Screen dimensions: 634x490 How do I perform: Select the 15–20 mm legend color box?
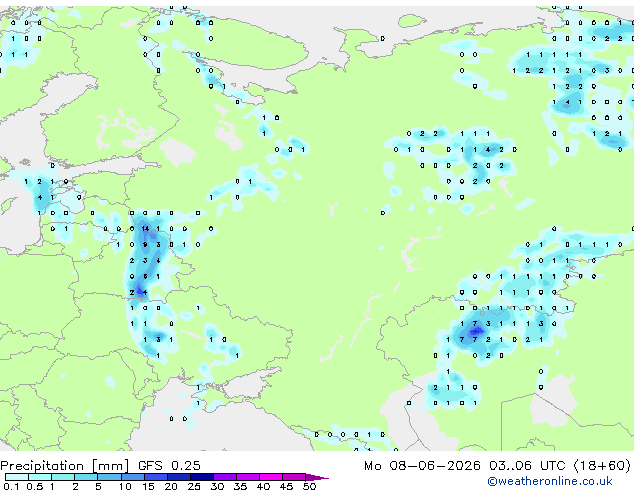click(155, 477)
